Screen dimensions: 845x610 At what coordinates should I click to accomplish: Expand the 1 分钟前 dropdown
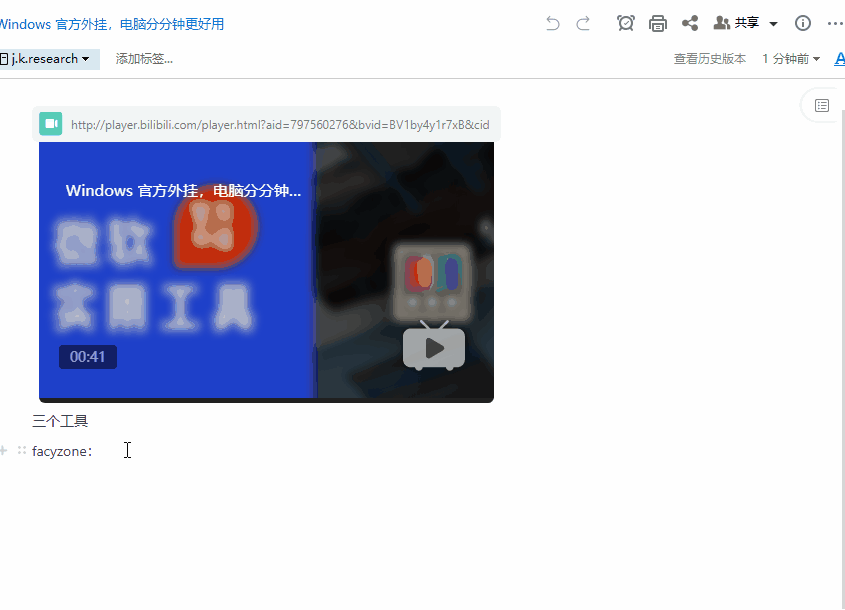791,59
